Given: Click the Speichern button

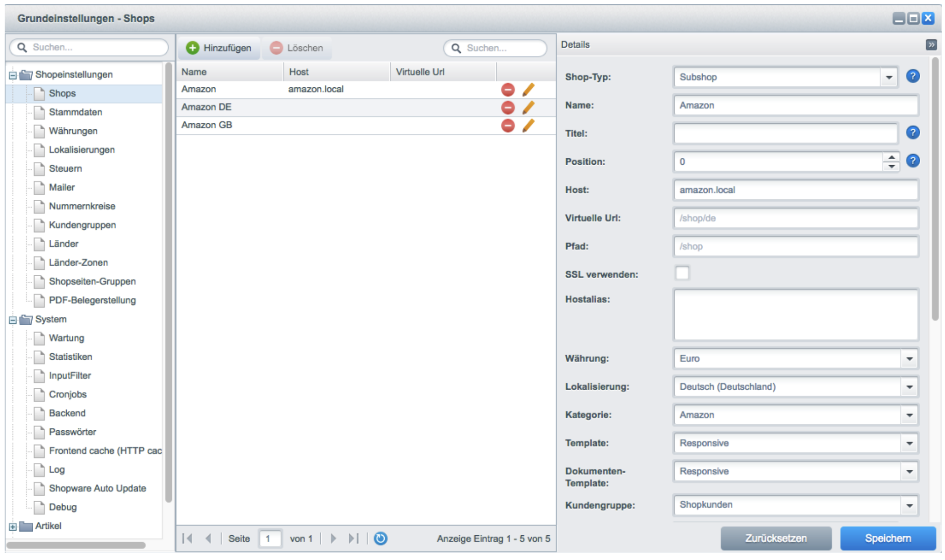Looking at the screenshot, I should pos(888,539).
